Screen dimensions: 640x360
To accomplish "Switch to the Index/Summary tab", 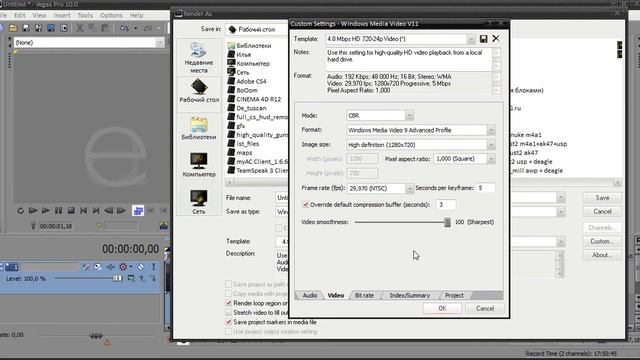I will [409, 295].
